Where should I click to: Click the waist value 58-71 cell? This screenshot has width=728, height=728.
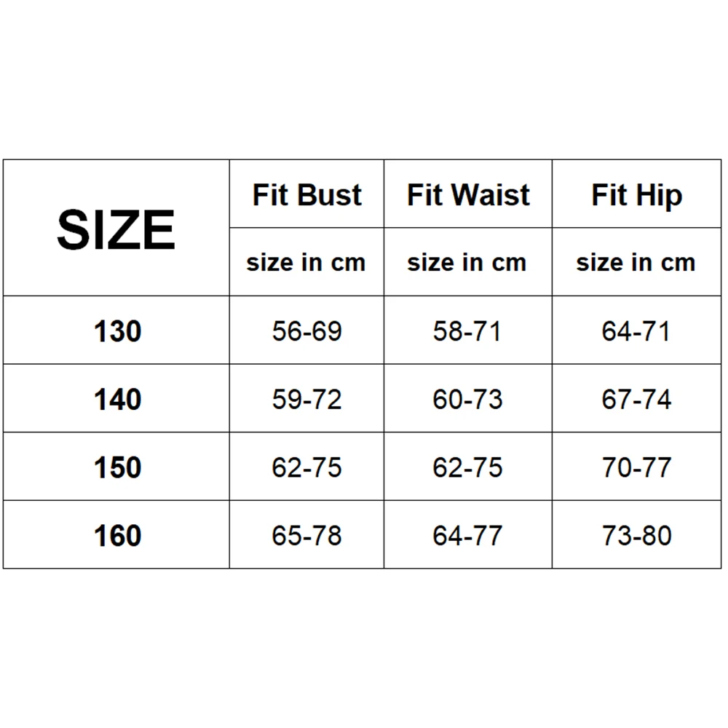(467, 331)
